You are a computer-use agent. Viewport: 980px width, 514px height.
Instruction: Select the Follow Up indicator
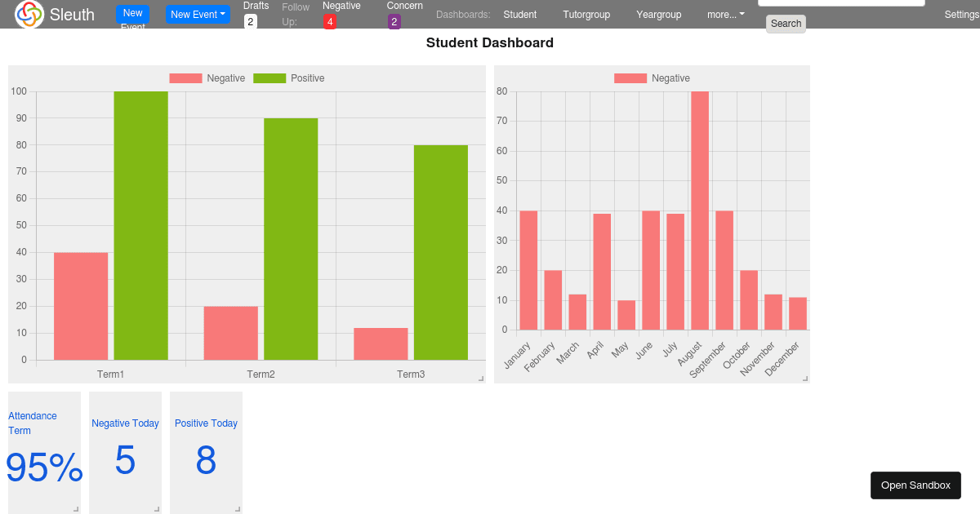[296, 14]
